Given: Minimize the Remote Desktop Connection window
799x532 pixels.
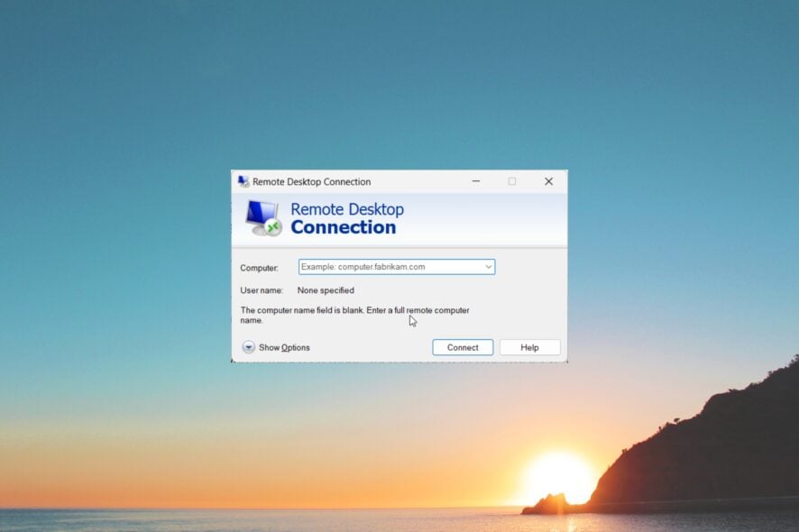Looking at the screenshot, I should pyautogui.click(x=476, y=181).
